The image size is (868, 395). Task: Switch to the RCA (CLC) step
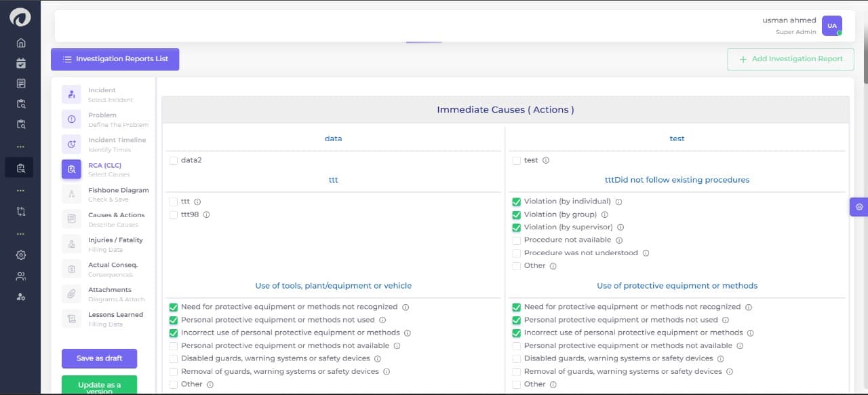pos(71,169)
